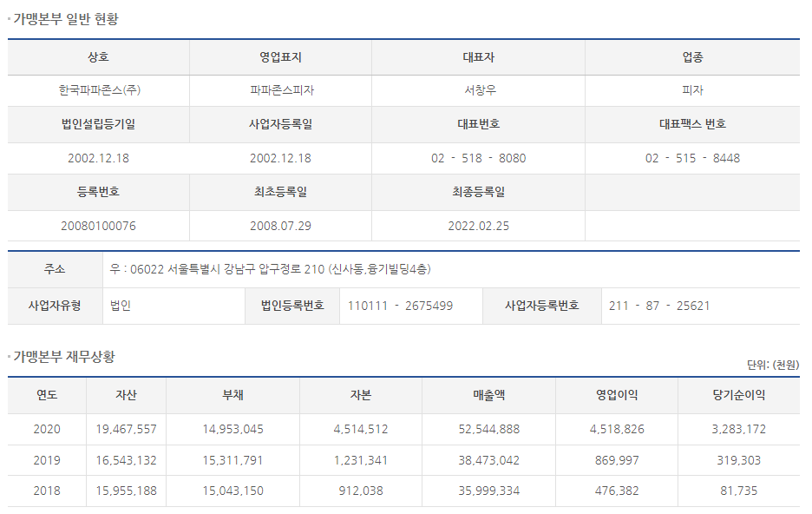Select the 자본 column header
This screenshot has width=812, height=514.
coord(361,395)
